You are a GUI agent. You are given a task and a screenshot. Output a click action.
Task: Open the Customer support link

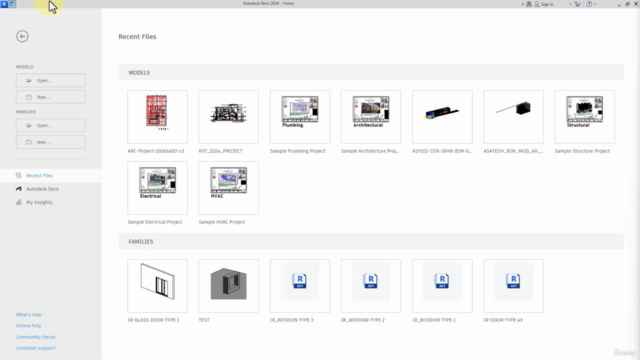click(36, 348)
